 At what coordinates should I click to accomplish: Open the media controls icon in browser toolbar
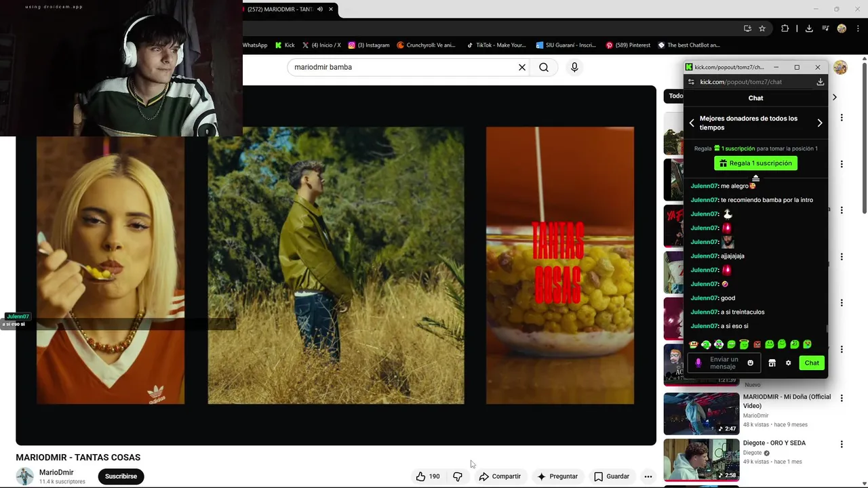[x=825, y=28]
